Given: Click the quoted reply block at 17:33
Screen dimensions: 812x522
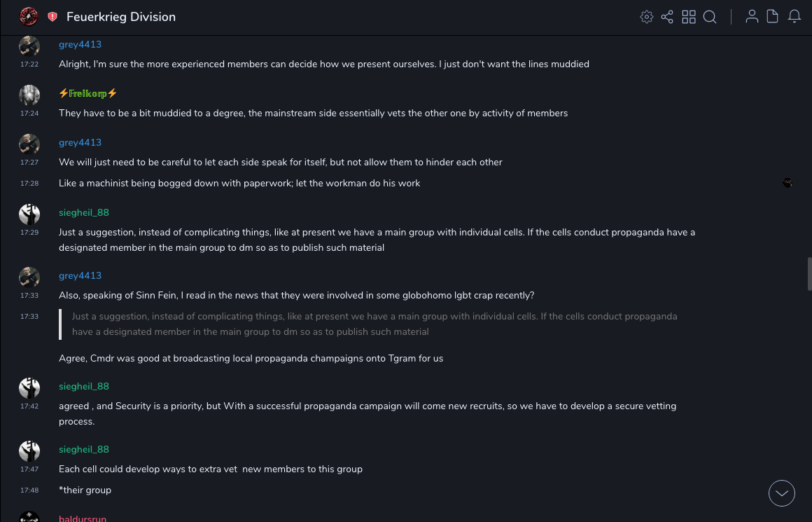Looking at the screenshot, I should (374, 324).
